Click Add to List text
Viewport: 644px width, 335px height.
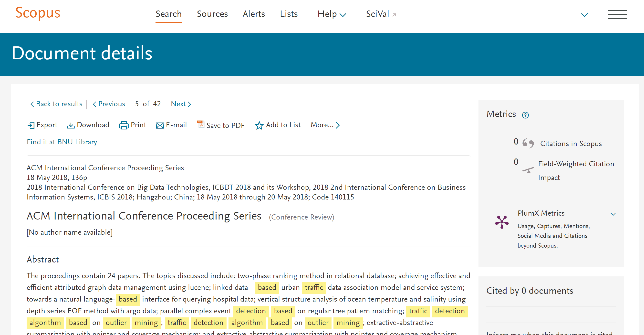pos(283,125)
